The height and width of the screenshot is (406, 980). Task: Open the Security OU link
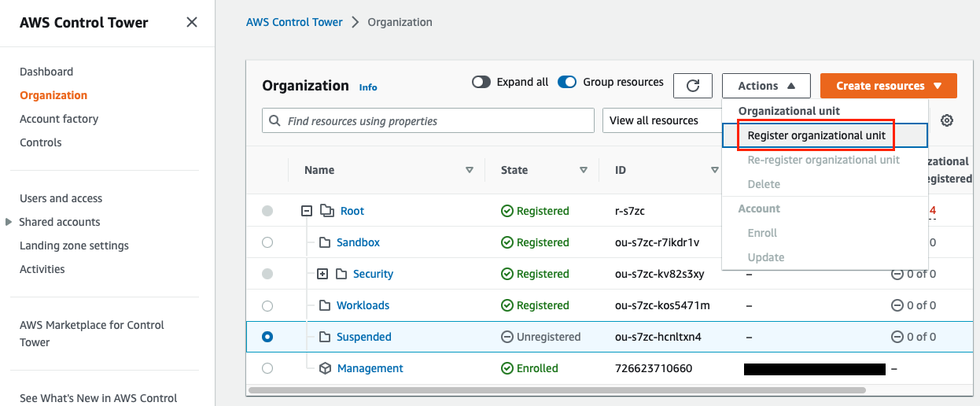[x=373, y=274]
